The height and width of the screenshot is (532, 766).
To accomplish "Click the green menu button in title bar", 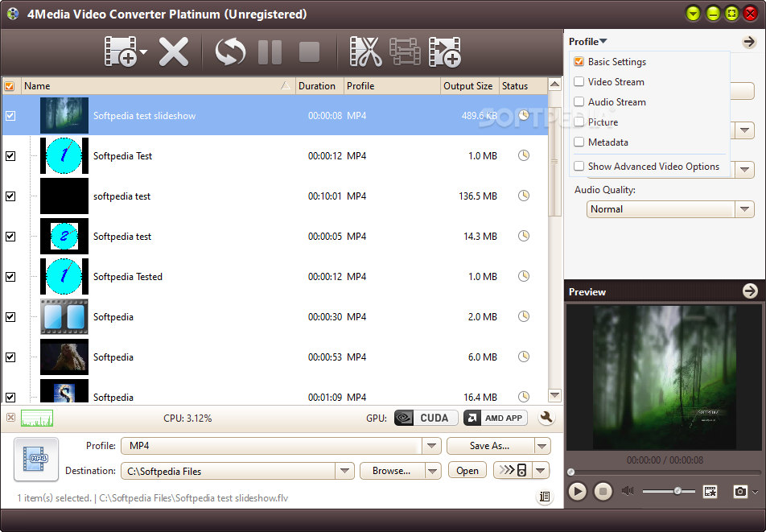I will pyautogui.click(x=694, y=14).
